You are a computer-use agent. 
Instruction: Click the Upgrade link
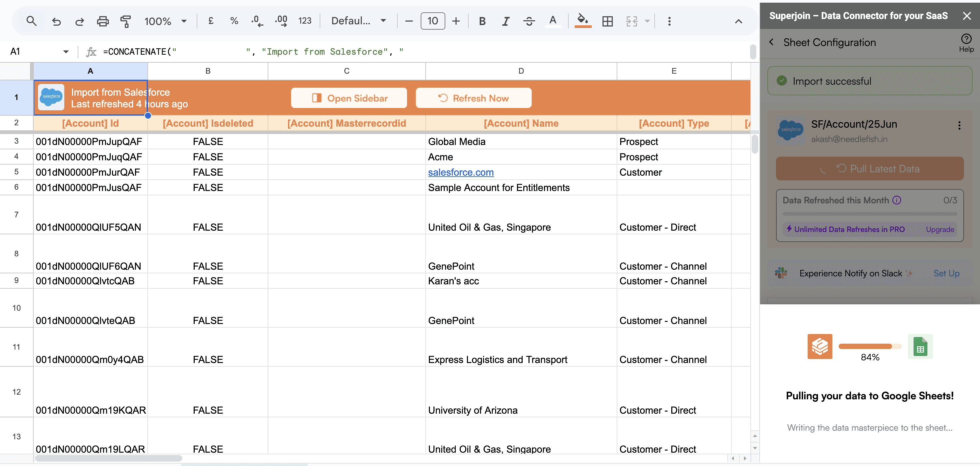pos(940,229)
